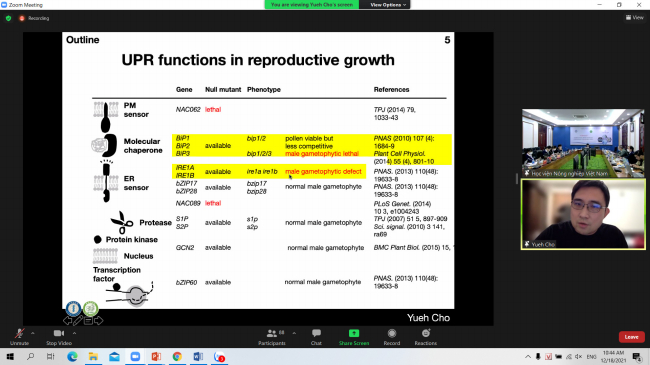Open the Mail app from taskbar
This screenshot has width=650, height=365.
pos(114,357)
